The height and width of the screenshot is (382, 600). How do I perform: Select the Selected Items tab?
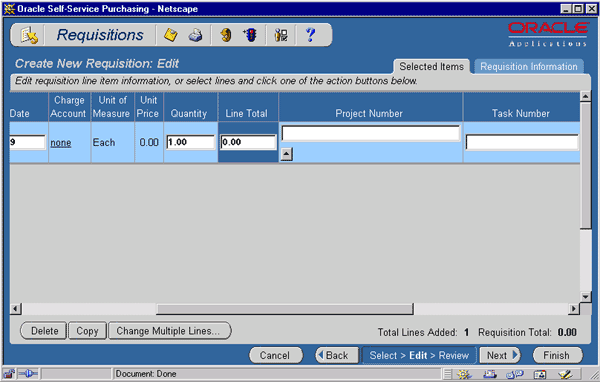431,67
